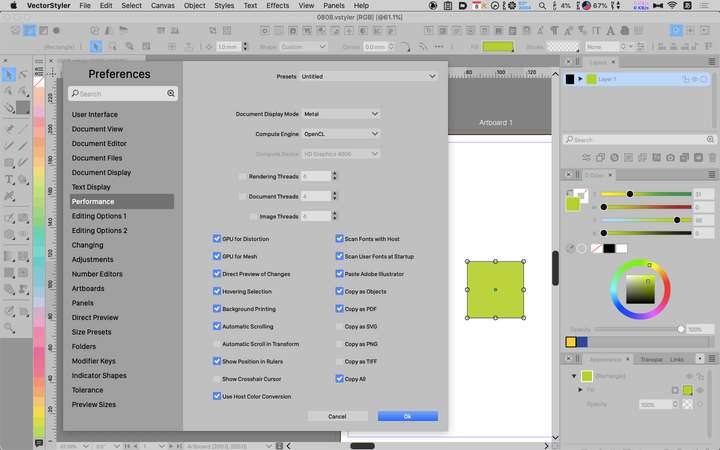Open the Styles menu in the menu bar

tap(224, 6)
